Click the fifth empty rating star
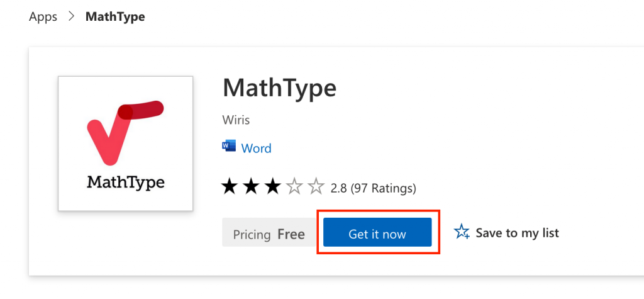This screenshot has height=299, width=644. click(315, 187)
